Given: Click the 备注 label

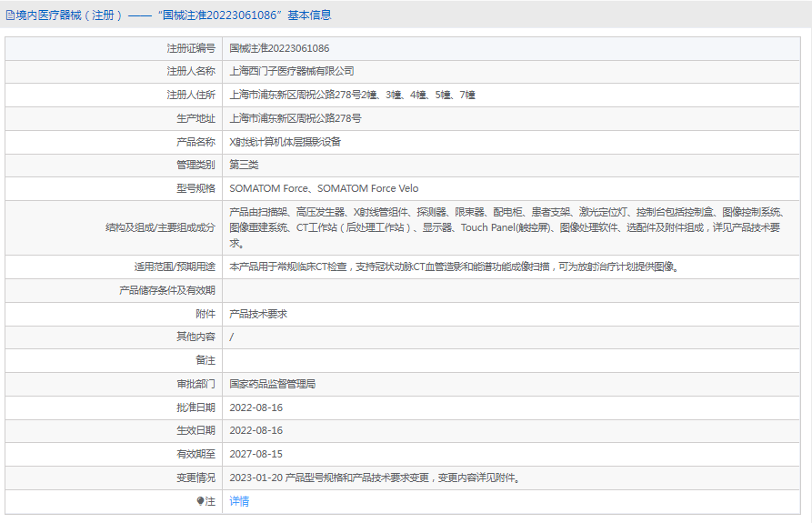Looking at the screenshot, I should pos(206,360).
